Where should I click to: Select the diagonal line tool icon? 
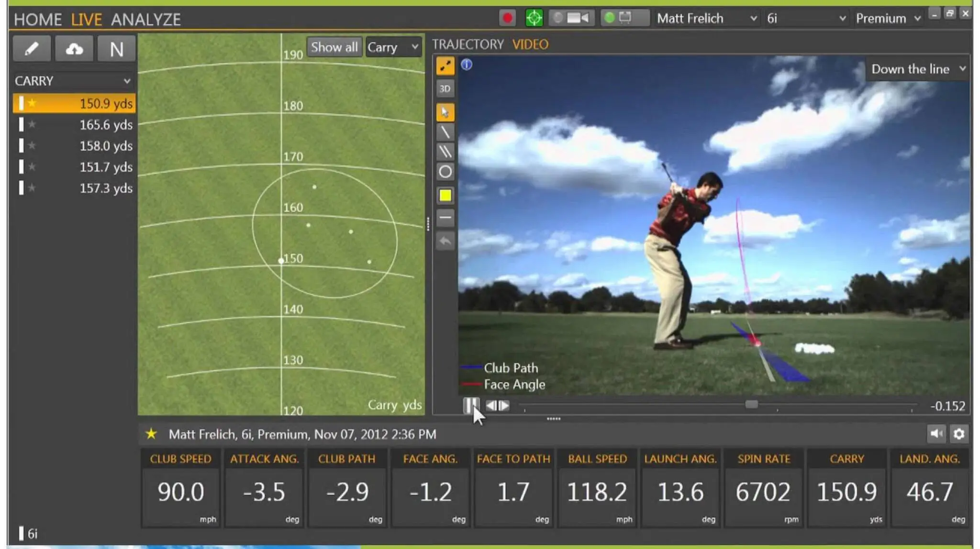tap(444, 131)
